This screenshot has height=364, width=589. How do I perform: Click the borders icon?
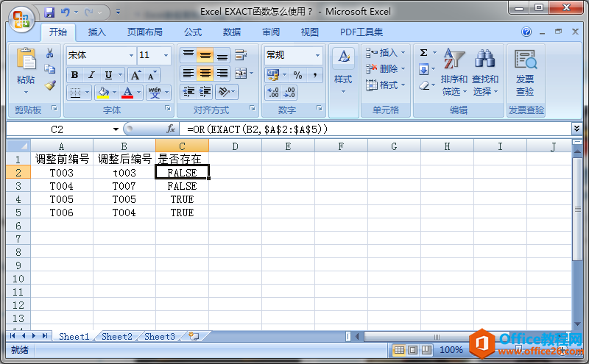point(76,93)
